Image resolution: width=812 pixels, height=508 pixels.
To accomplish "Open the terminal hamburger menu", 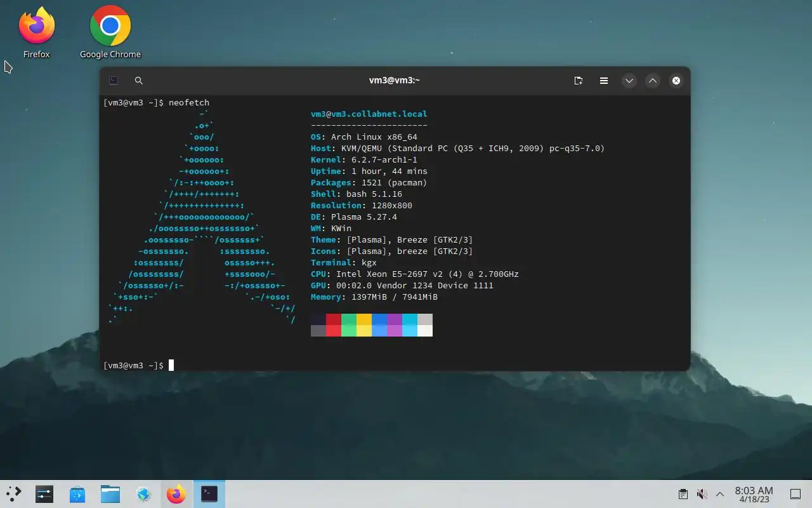I will coord(604,81).
